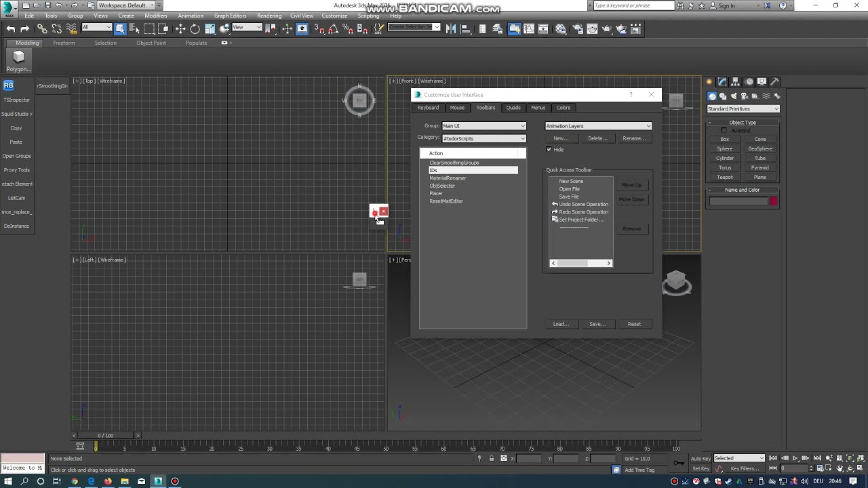Collapse the Object Type rollout
The height and width of the screenshot is (488, 868).
(x=743, y=123)
